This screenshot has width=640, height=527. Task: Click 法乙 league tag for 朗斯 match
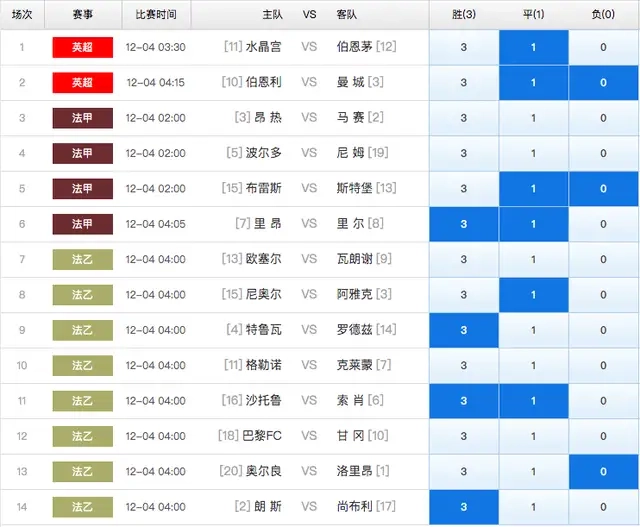point(83,507)
